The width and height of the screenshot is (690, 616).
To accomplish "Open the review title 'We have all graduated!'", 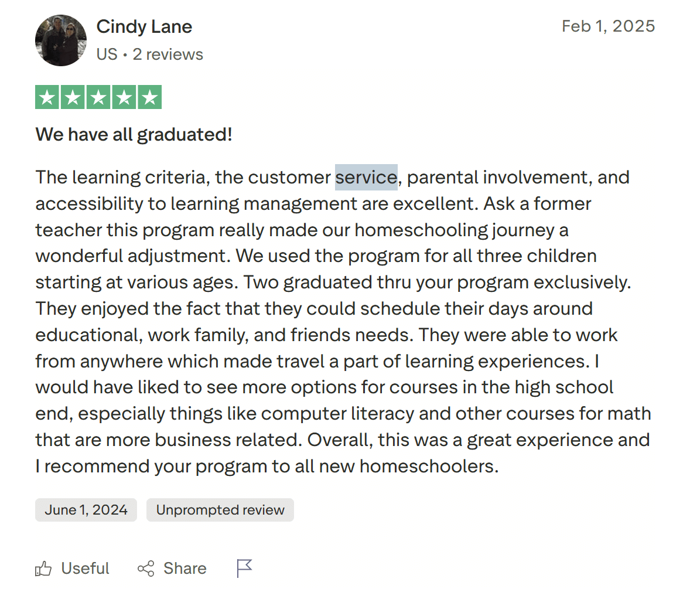I will point(134,134).
